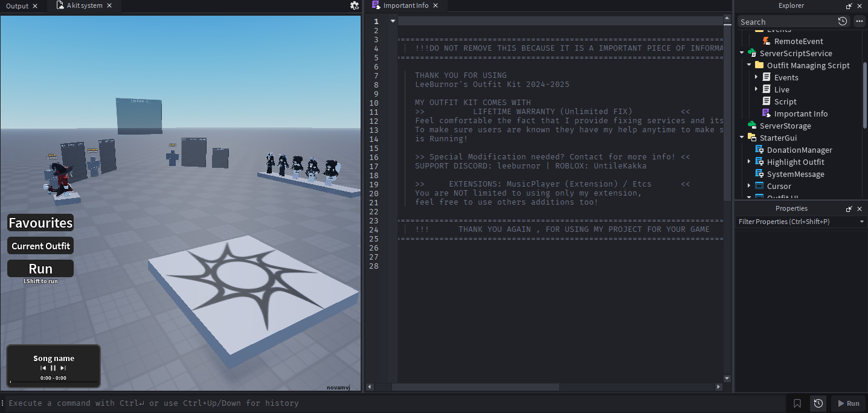The image size is (868, 413).
Task: Click the Favourites button in viewport
Action: pos(40,223)
